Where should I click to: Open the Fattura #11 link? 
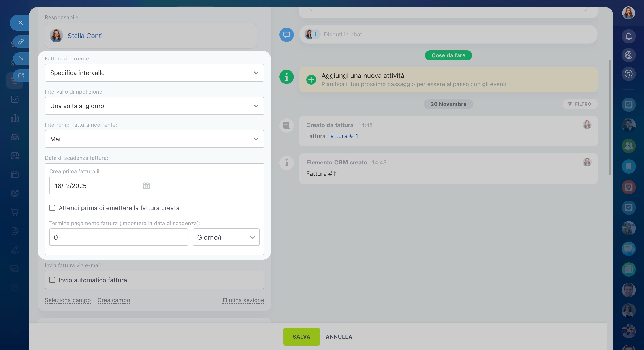click(343, 136)
